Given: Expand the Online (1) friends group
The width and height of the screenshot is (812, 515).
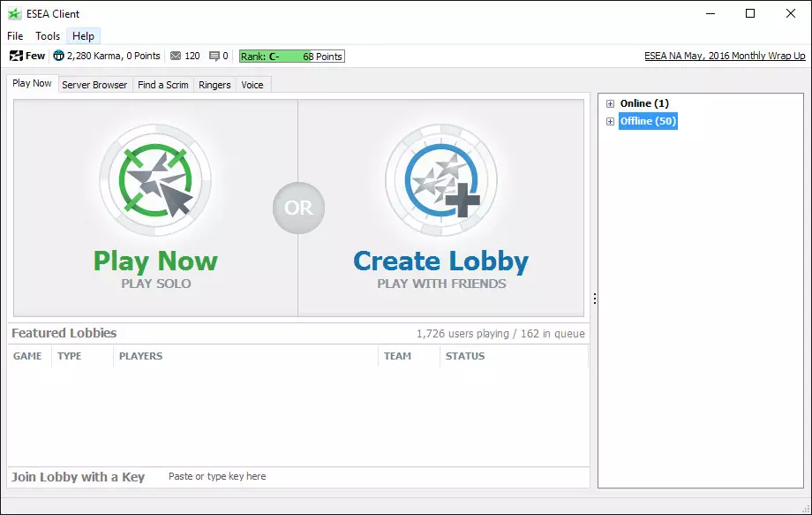Looking at the screenshot, I should tap(610, 103).
